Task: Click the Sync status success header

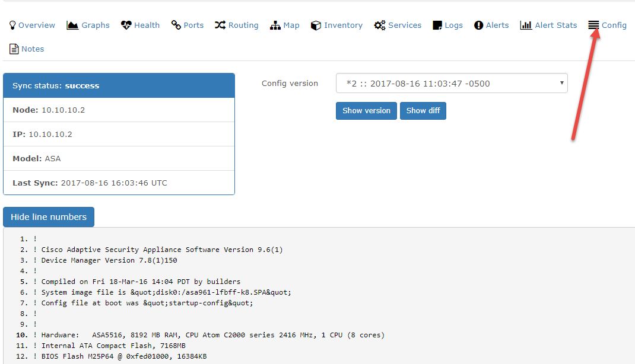Action: click(119, 86)
